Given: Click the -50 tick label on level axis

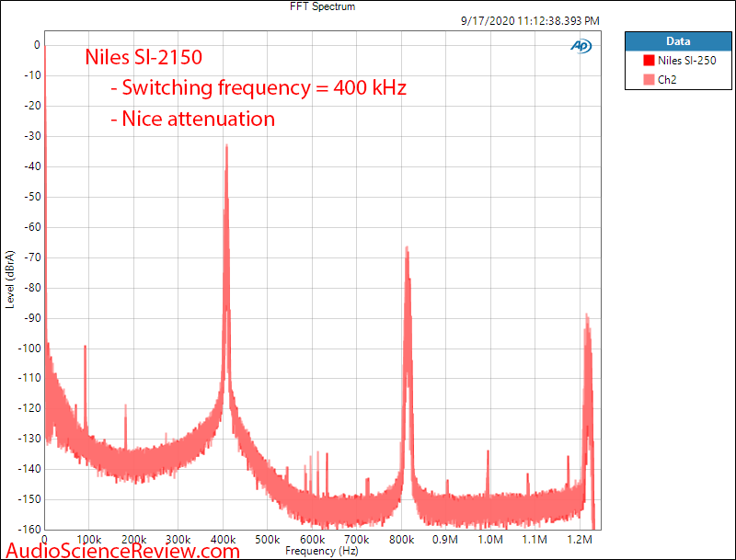Looking at the screenshot, I should pos(32,197).
